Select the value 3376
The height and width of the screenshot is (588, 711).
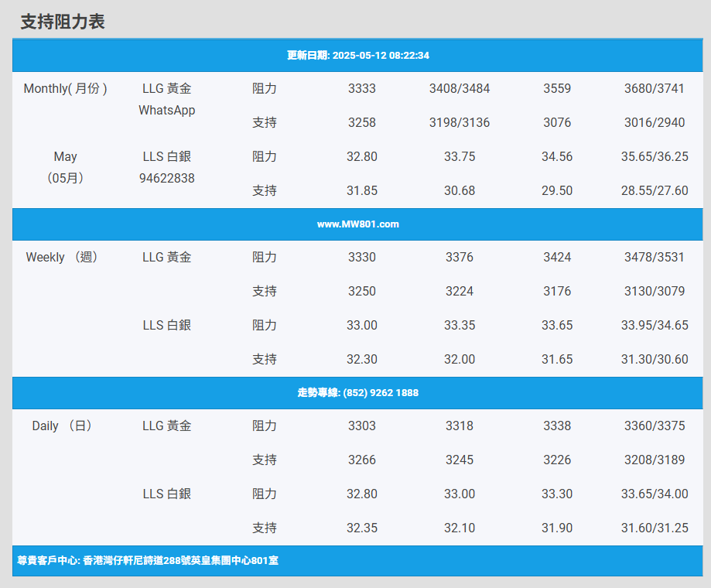coord(460,257)
